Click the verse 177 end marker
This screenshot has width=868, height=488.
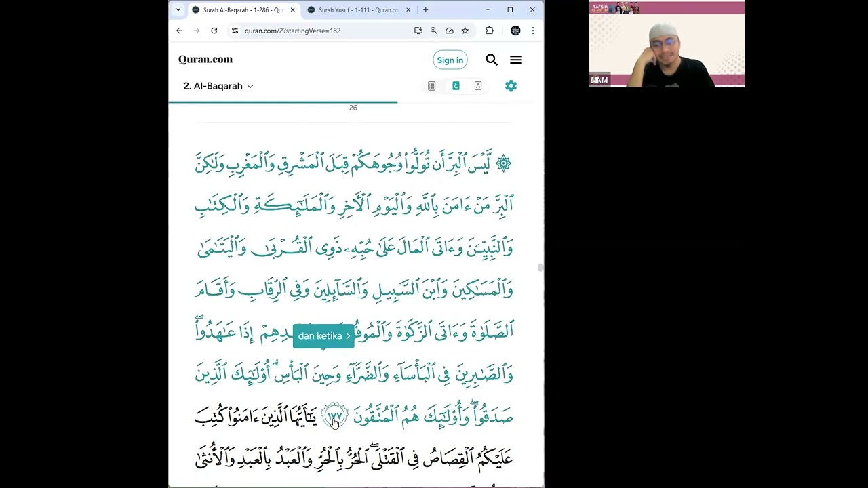point(335,415)
